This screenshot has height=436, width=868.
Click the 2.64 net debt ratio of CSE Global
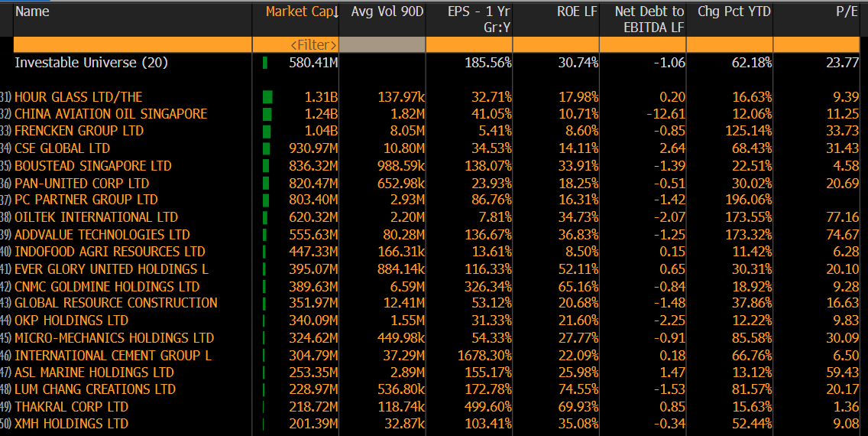coord(672,148)
